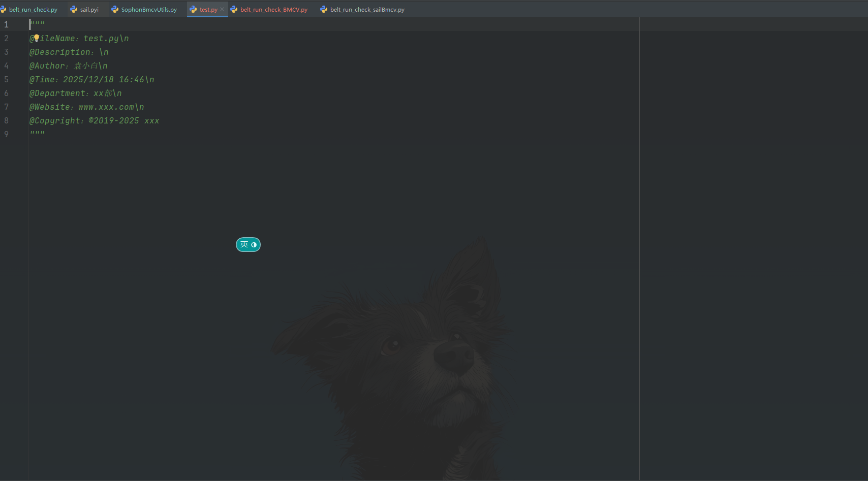Close the test.py tab
Viewport: 868px width, 481px height.
click(x=222, y=9)
